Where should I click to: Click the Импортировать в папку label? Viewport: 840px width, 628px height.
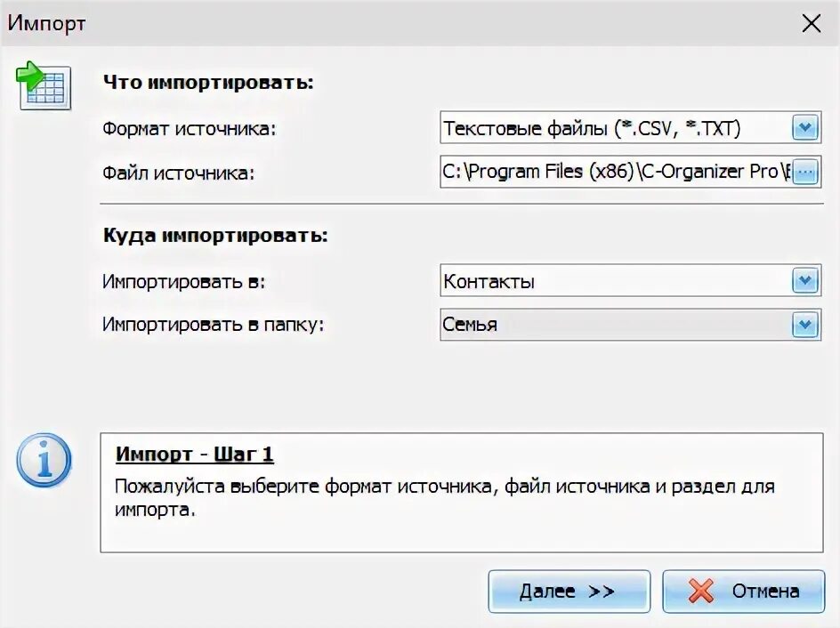(x=214, y=325)
